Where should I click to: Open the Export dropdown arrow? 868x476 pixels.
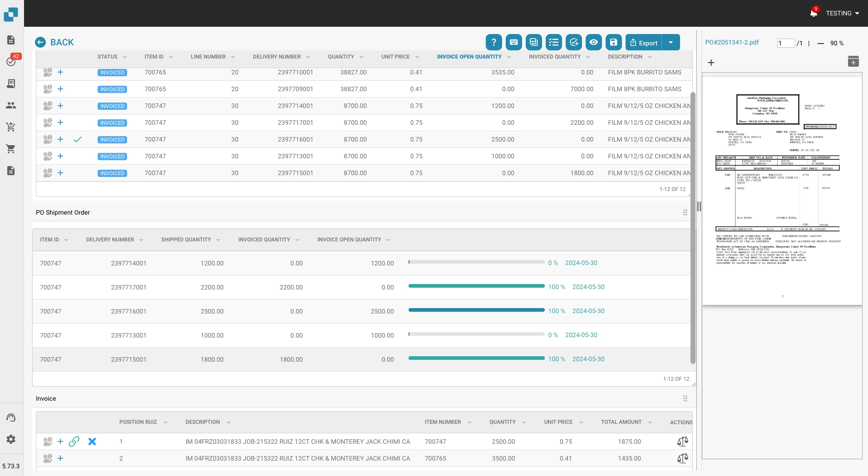point(671,42)
